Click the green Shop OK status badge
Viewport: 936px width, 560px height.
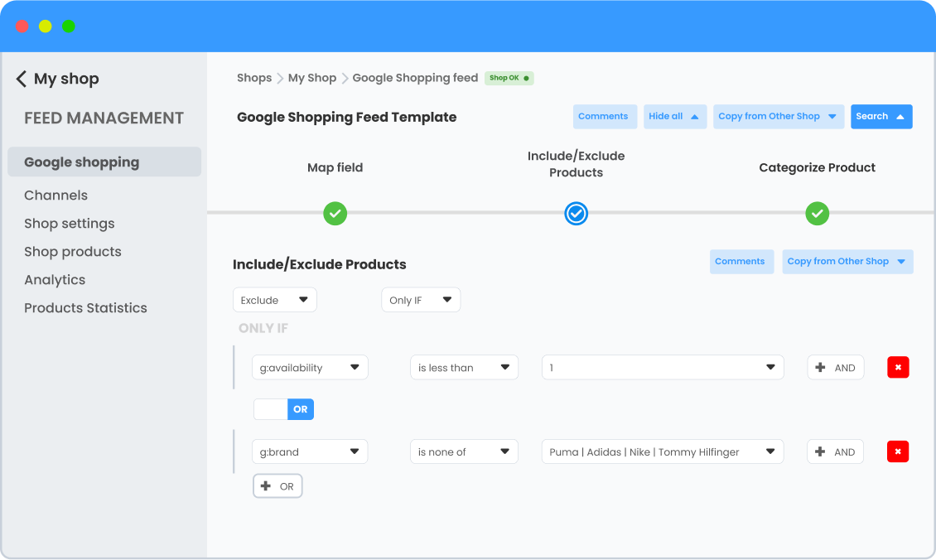(509, 78)
